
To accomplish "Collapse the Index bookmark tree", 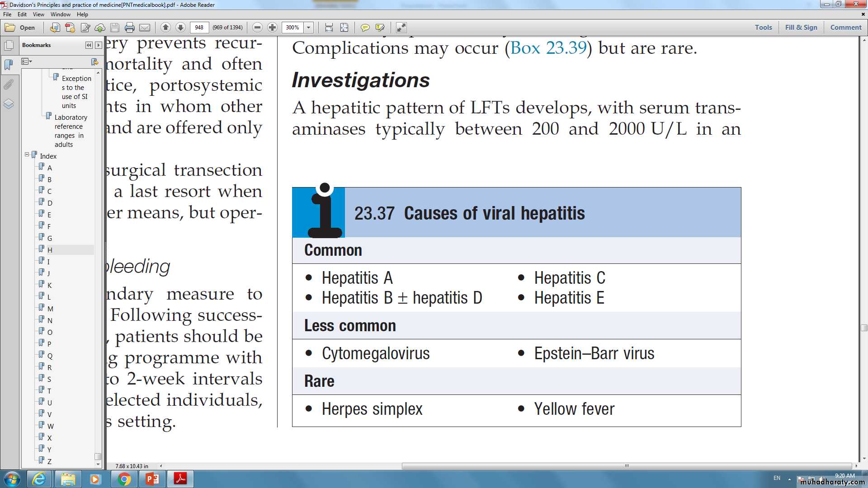I will (x=27, y=155).
